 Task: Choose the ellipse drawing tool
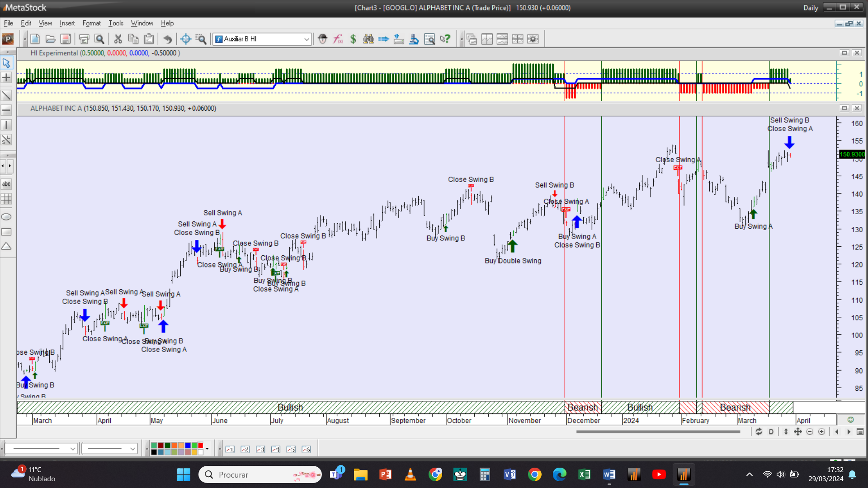click(x=6, y=217)
